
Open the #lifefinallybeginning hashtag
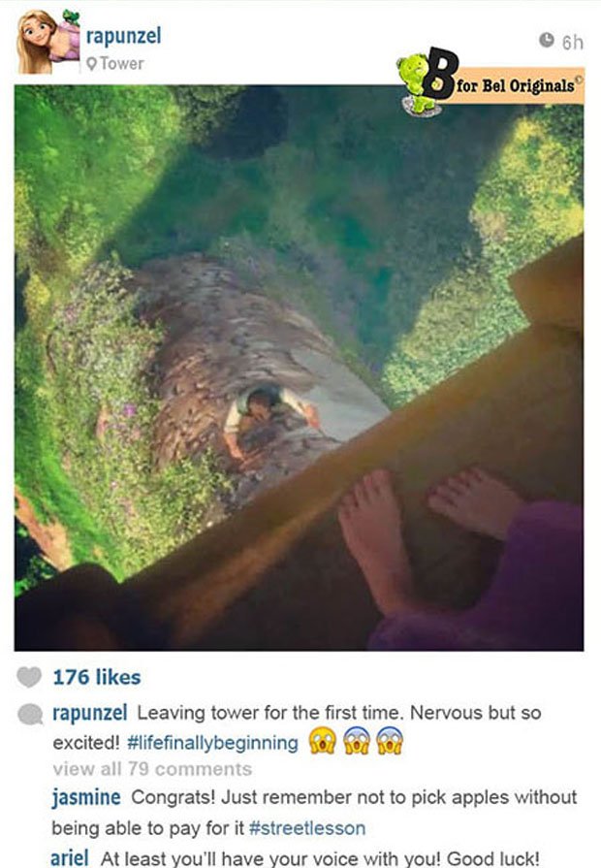point(213,743)
